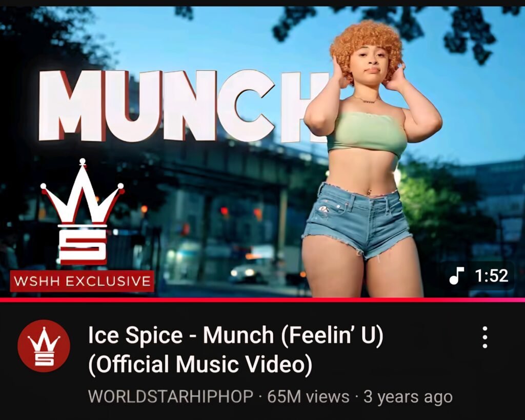Click the denim shorts in the thumbnail
The image size is (525, 420).
tap(357, 221)
